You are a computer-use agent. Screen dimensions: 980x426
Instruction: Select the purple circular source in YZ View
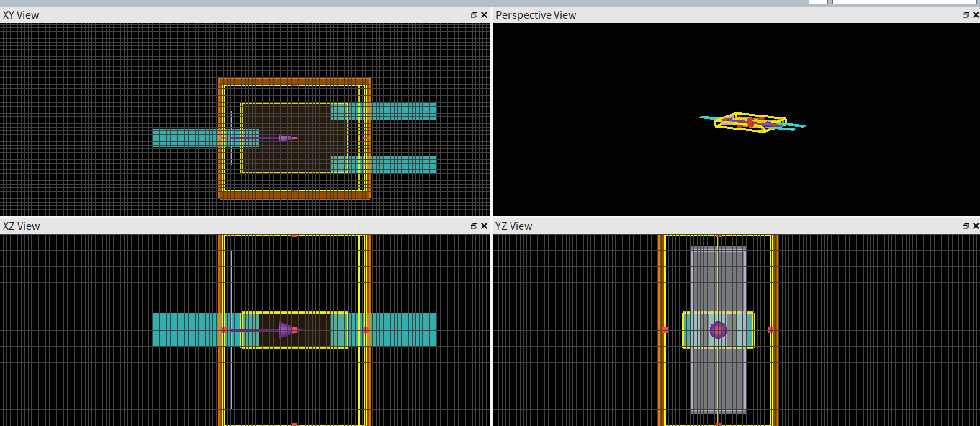pyautogui.click(x=718, y=330)
